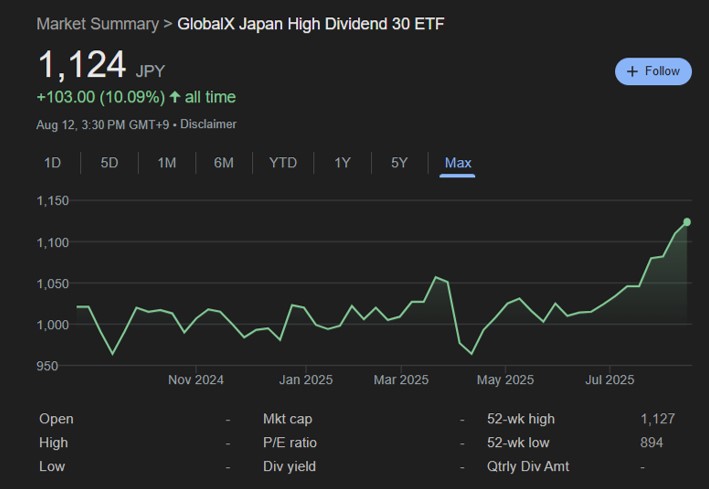The height and width of the screenshot is (489, 709).
Task: Click the Div yield label
Action: [289, 466]
